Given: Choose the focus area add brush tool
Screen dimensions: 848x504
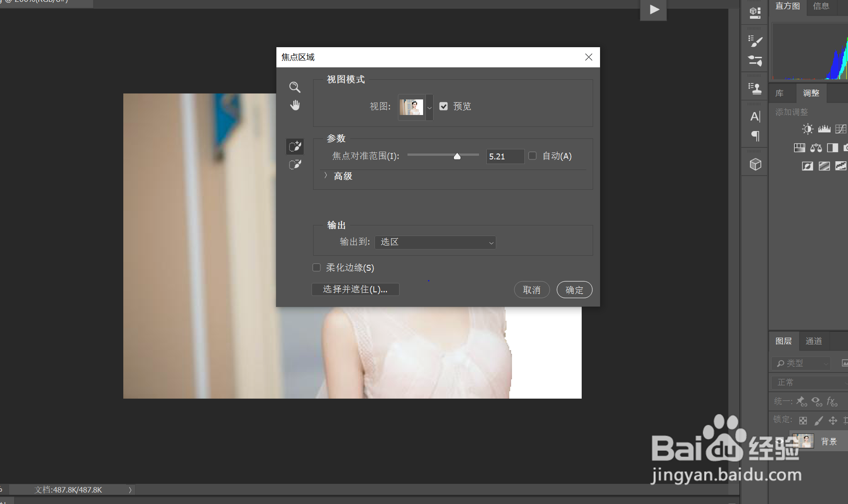Looking at the screenshot, I should 295,146.
